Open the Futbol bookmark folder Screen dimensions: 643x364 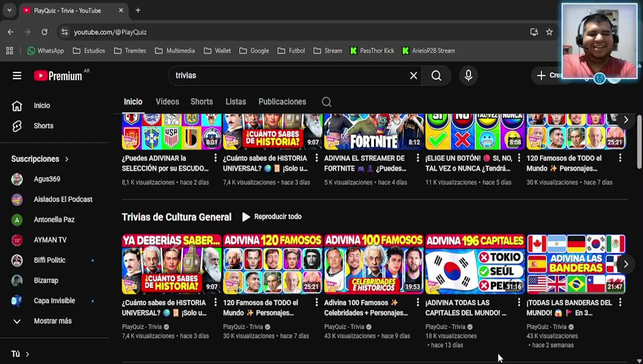291,51
